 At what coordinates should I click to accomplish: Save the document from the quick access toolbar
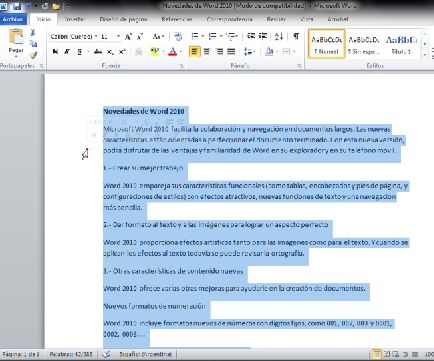17,6
